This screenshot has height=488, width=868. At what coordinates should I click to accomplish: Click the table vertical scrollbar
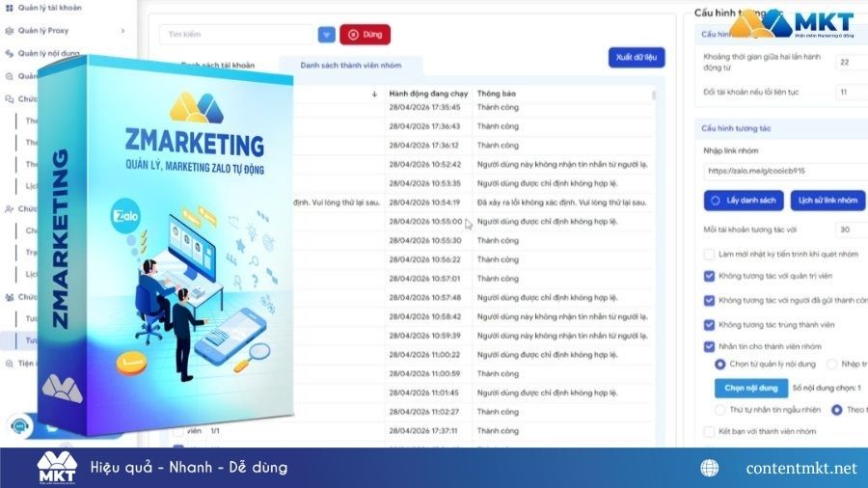pos(654,95)
